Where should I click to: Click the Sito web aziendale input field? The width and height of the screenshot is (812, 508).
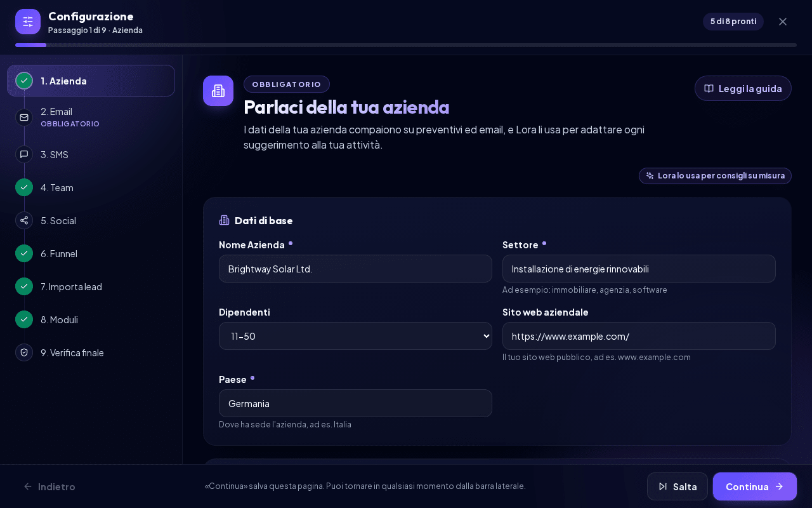coord(639,336)
